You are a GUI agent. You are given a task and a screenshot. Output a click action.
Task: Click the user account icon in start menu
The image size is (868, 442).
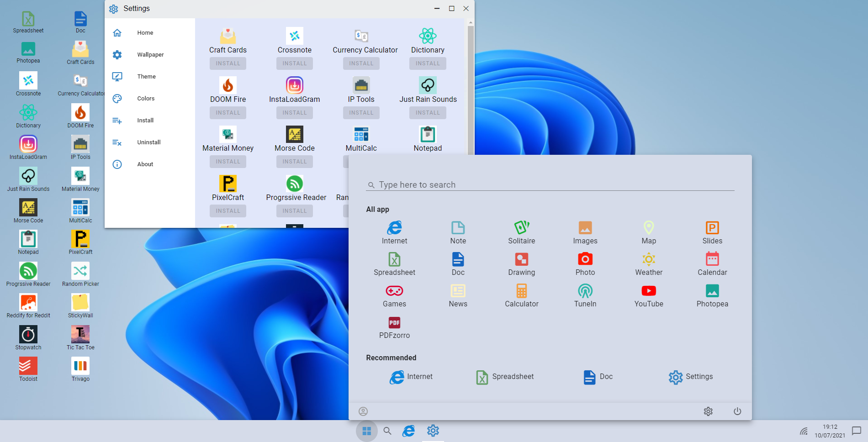363,411
